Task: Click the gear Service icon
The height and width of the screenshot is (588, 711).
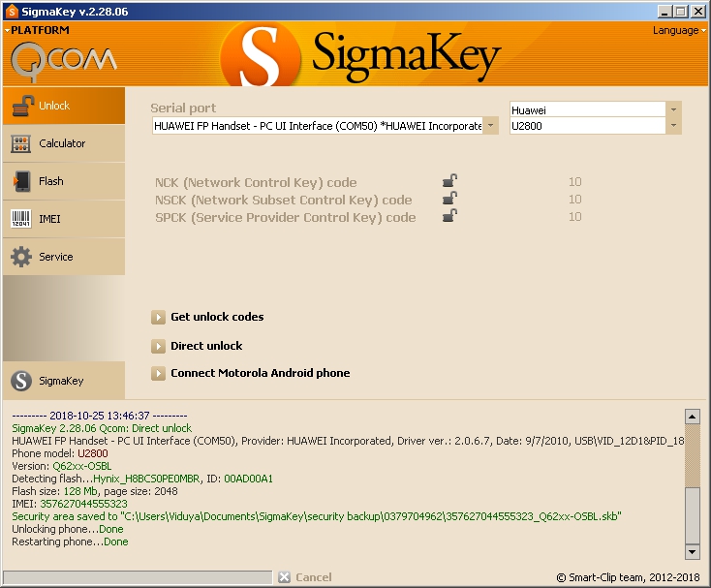Action: 21,257
